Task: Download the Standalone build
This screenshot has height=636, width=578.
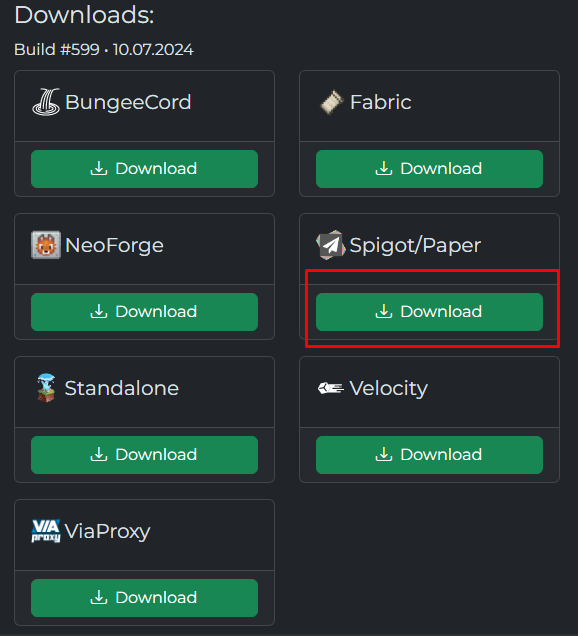Action: point(144,455)
